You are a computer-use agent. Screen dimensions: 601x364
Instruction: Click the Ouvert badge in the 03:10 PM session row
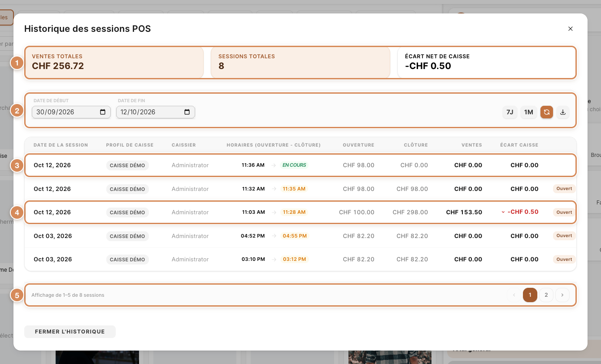pos(564,259)
